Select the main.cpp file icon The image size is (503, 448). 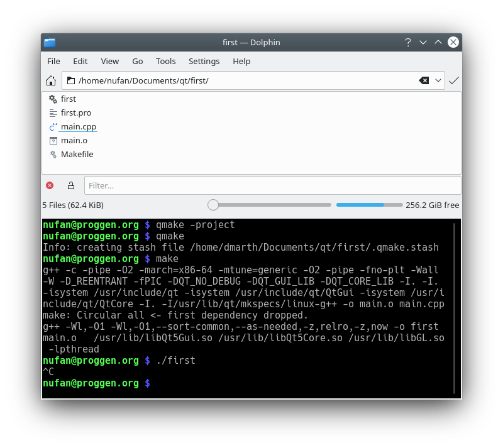click(53, 127)
